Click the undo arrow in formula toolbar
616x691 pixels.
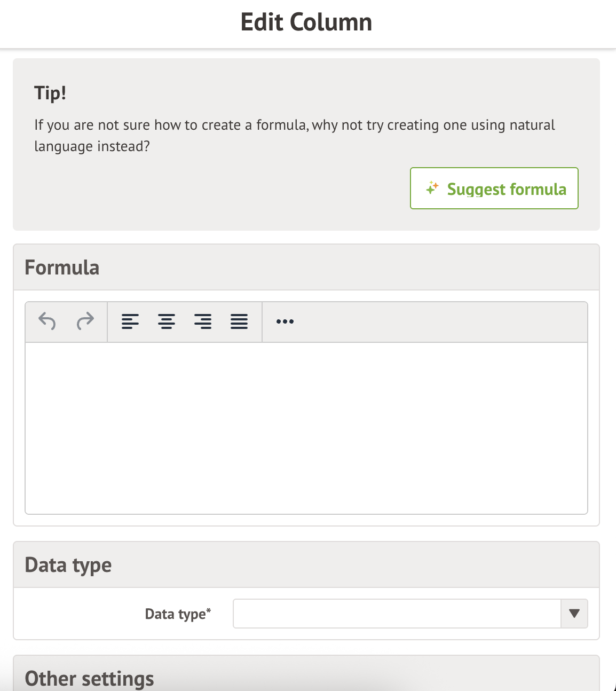tap(47, 321)
